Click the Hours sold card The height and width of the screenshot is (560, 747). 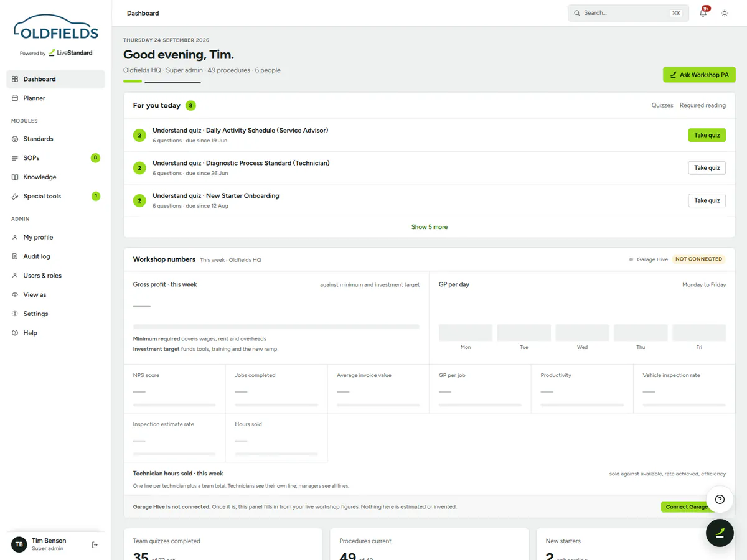coord(276,438)
